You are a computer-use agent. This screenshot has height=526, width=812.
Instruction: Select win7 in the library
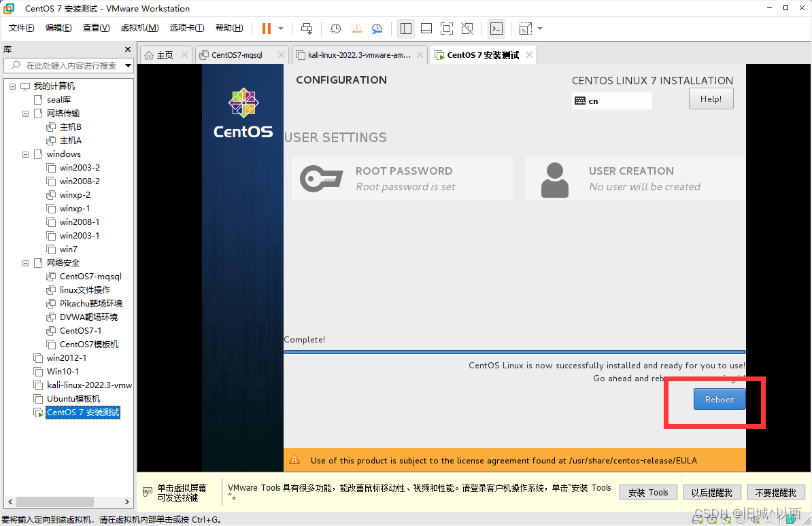(69, 249)
